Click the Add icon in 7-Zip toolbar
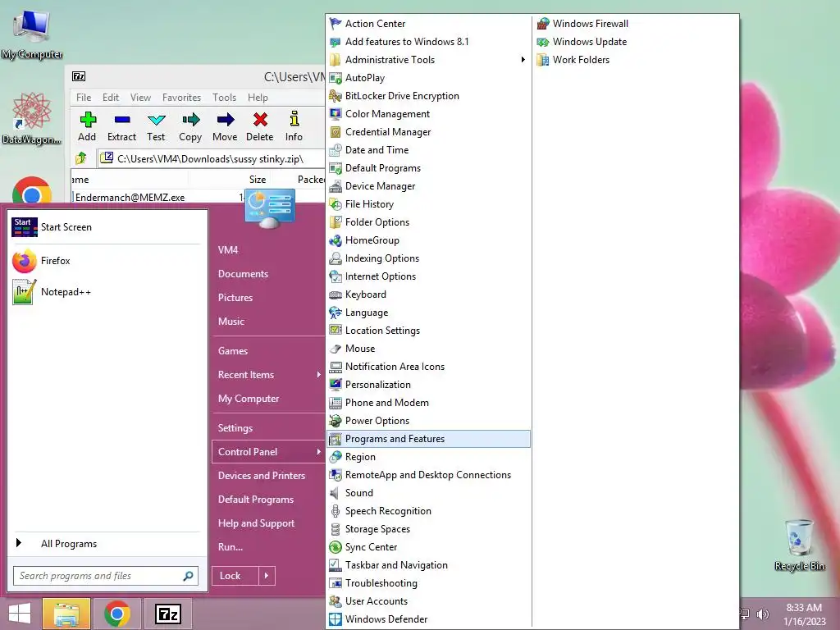Image resolution: width=840 pixels, height=630 pixels. [x=88, y=120]
